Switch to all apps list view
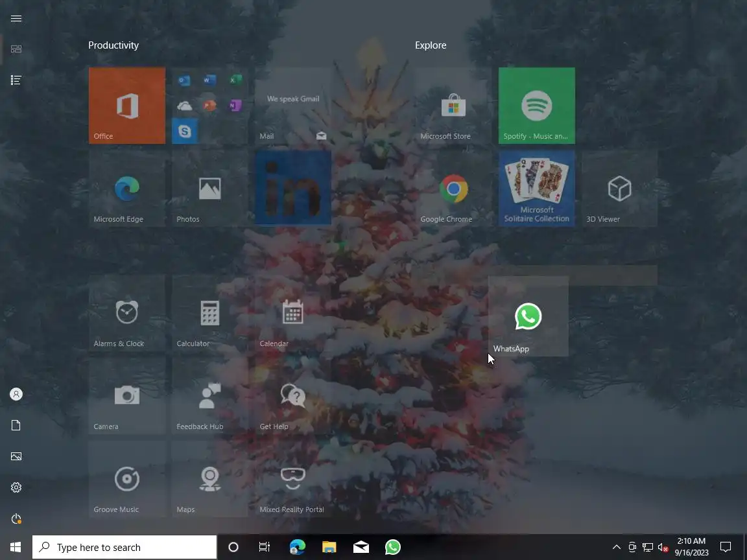This screenshot has height=560, width=747. pyautogui.click(x=16, y=80)
